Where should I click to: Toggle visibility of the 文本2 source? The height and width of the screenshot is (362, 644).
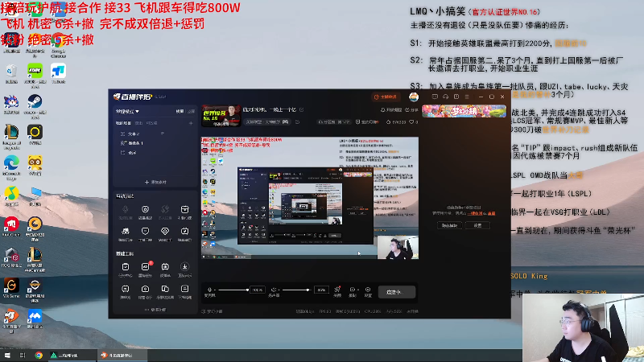(163, 134)
